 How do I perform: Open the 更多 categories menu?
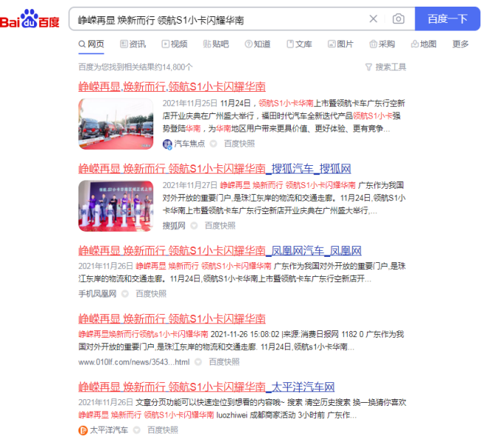click(460, 44)
